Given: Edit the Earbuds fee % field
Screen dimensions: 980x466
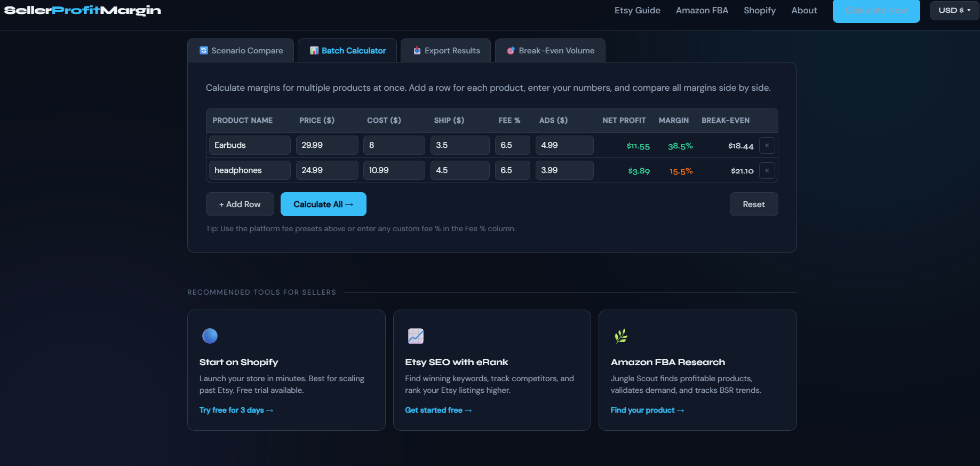Looking at the screenshot, I should click(x=513, y=145).
